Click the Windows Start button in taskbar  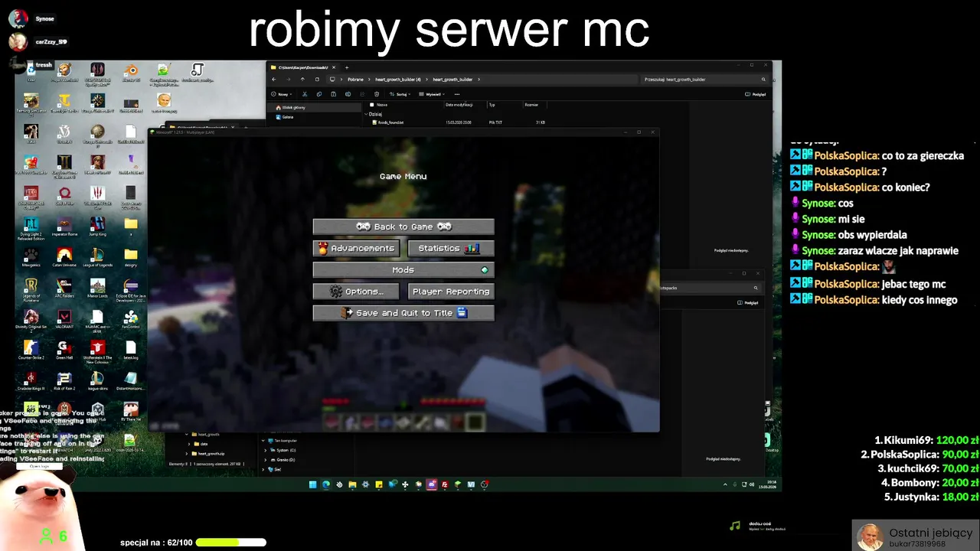pos(312,484)
